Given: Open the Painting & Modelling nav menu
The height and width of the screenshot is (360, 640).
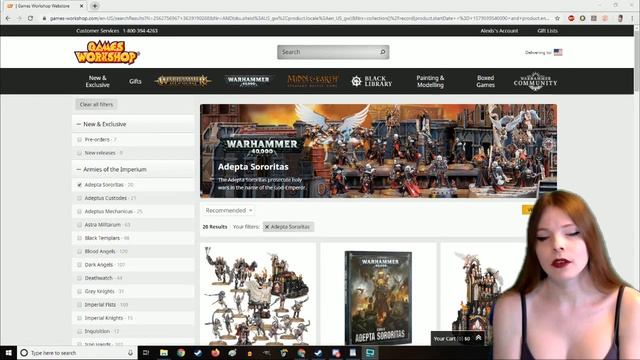Looking at the screenshot, I should click(430, 81).
